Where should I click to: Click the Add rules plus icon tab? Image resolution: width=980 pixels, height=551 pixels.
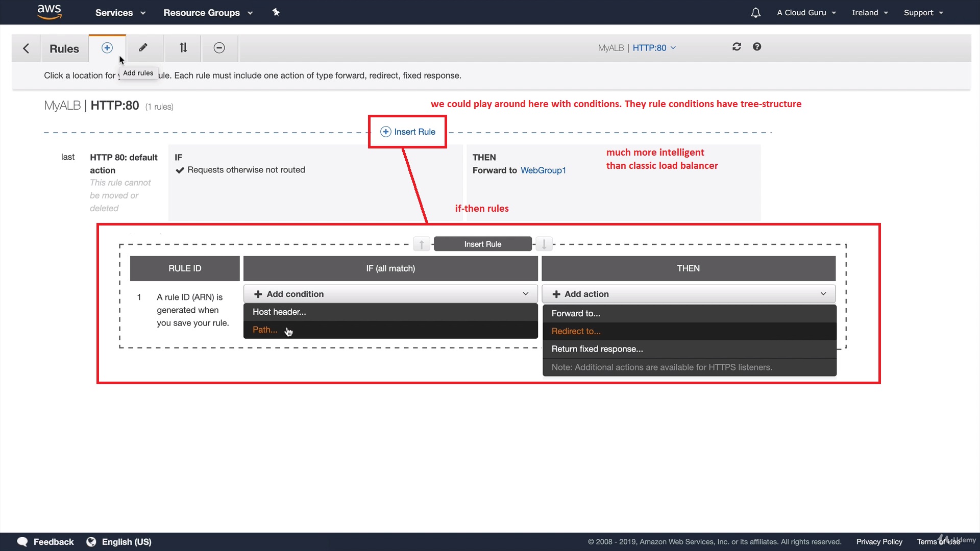[x=107, y=48]
